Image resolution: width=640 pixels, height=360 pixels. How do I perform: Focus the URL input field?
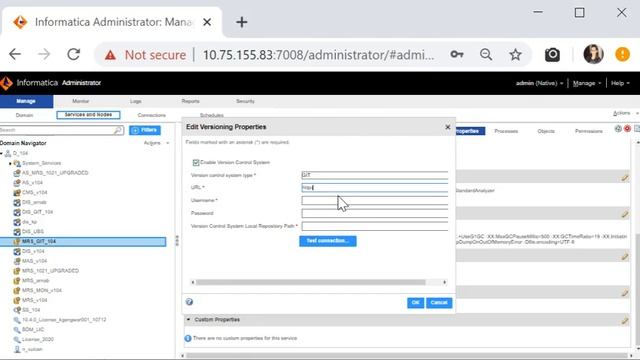[375, 188]
